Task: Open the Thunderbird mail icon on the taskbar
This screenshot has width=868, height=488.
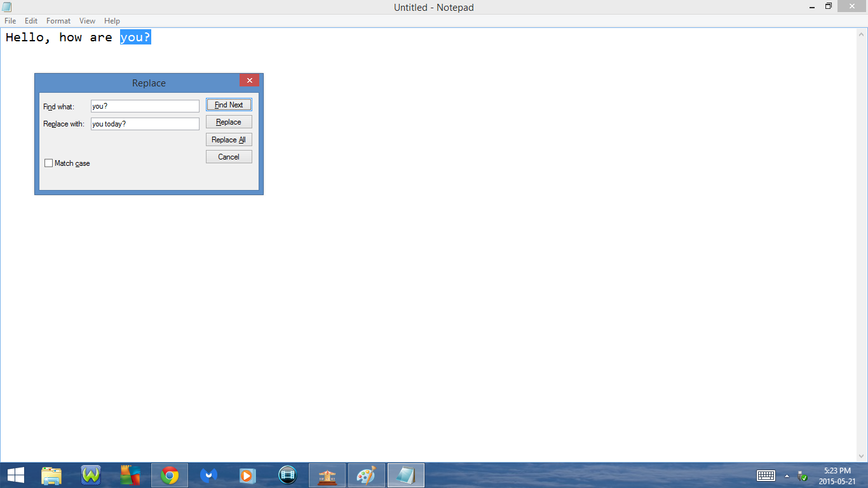Action: coord(208,475)
